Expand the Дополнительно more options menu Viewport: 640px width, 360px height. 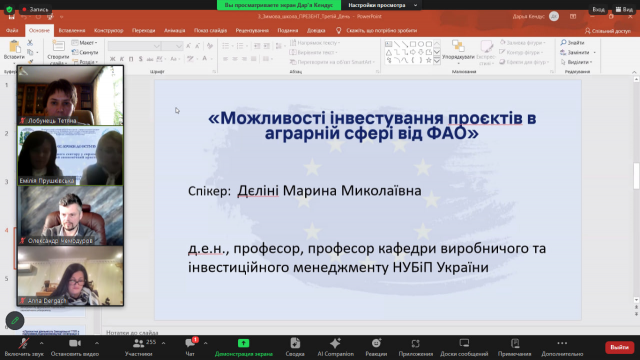click(x=562, y=347)
